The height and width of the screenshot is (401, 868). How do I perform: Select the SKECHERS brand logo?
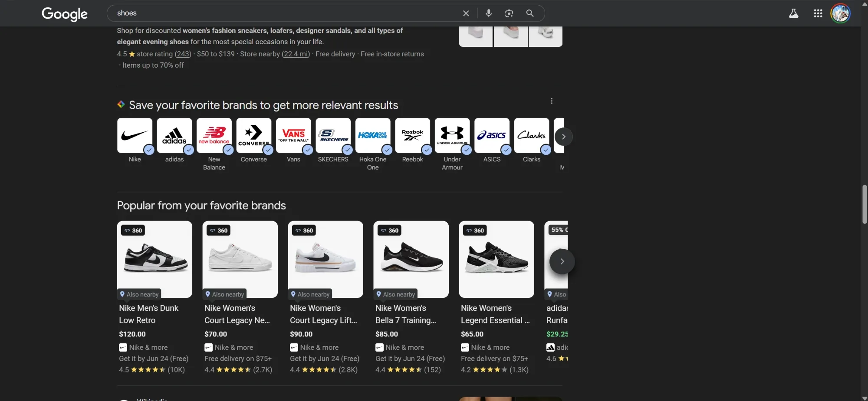[333, 135]
